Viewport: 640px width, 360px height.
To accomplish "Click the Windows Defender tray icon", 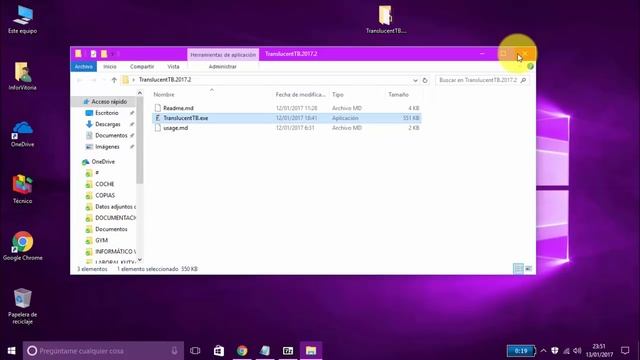I will coord(555,351).
